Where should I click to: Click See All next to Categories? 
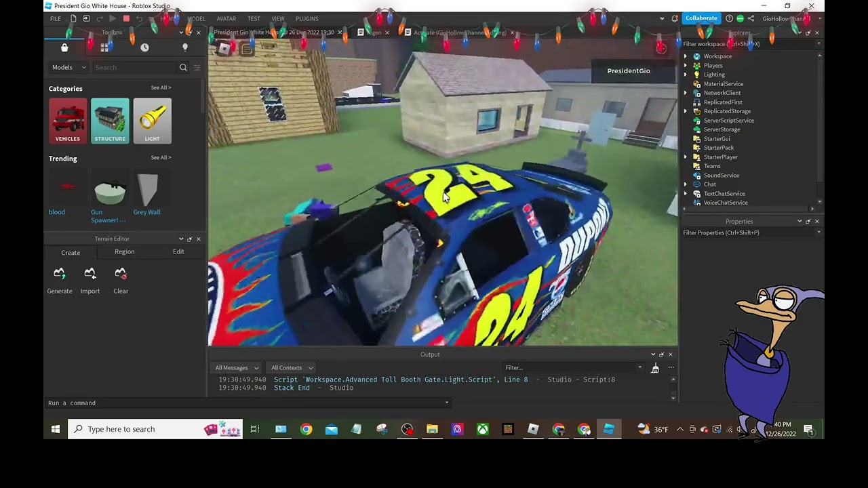point(161,87)
